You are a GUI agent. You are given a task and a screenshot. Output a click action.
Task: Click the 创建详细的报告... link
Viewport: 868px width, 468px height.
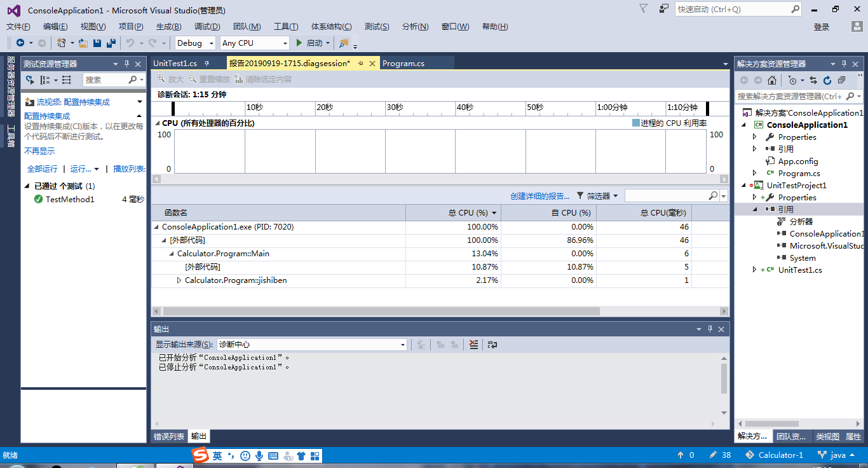coord(540,196)
